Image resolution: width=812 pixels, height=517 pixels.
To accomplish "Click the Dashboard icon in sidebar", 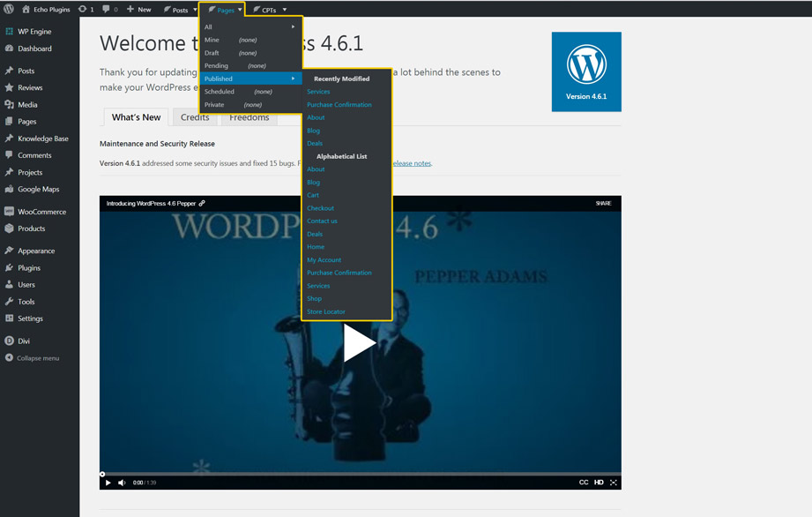I will (9, 49).
